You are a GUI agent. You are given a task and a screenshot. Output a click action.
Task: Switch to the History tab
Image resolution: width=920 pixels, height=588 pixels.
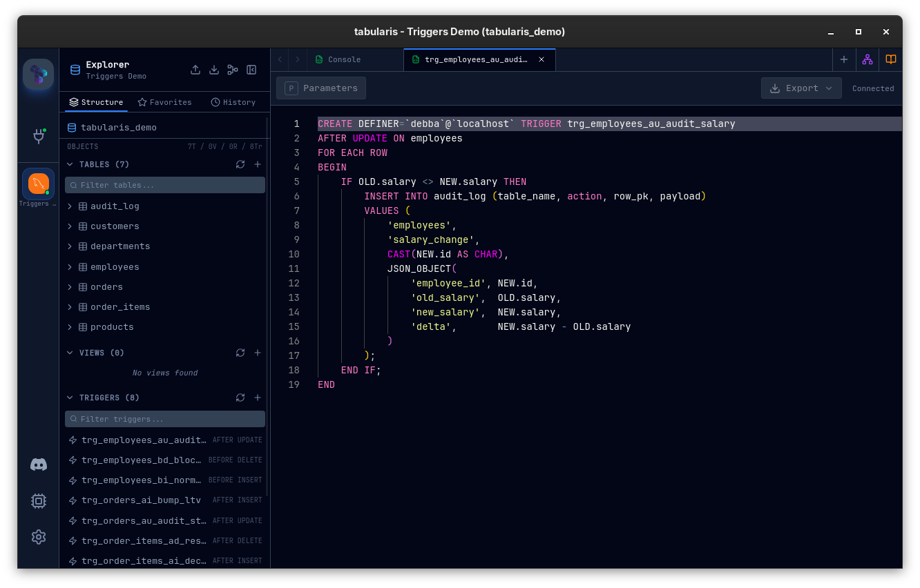pyautogui.click(x=233, y=102)
